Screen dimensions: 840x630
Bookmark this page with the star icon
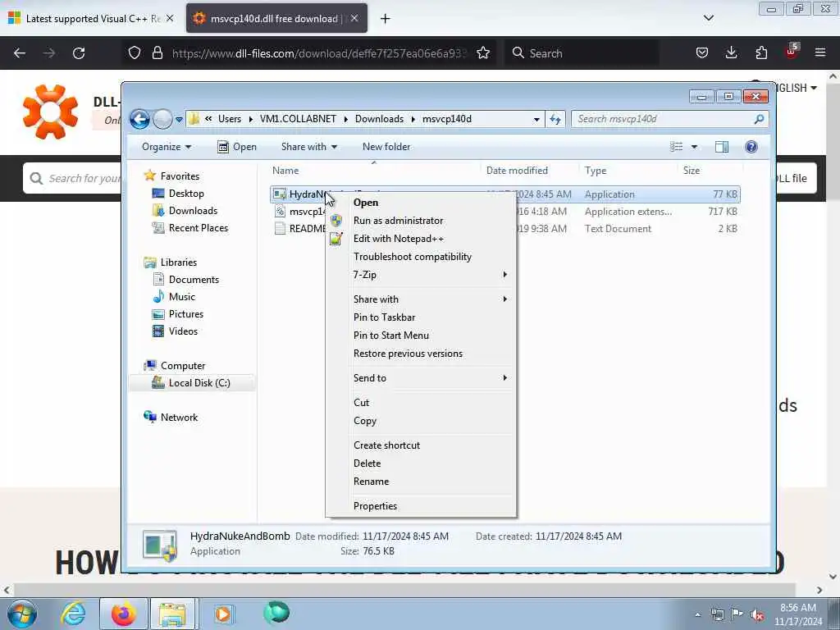[x=482, y=53]
